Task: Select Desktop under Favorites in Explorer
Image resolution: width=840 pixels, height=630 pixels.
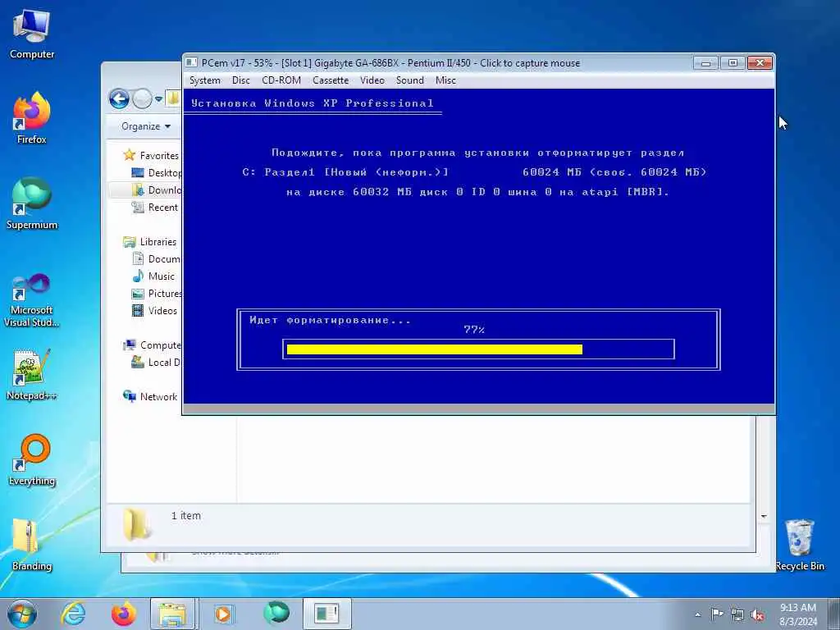Action: pyautogui.click(x=157, y=172)
